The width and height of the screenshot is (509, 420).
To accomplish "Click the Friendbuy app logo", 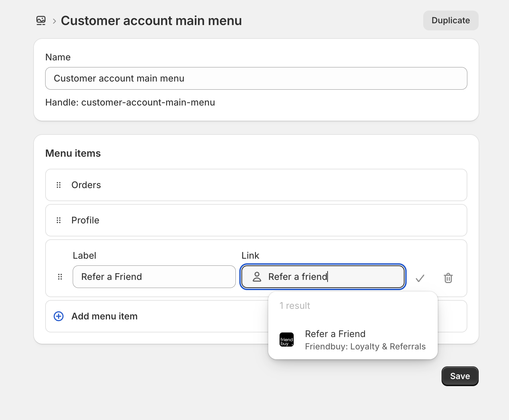I will [x=287, y=340].
